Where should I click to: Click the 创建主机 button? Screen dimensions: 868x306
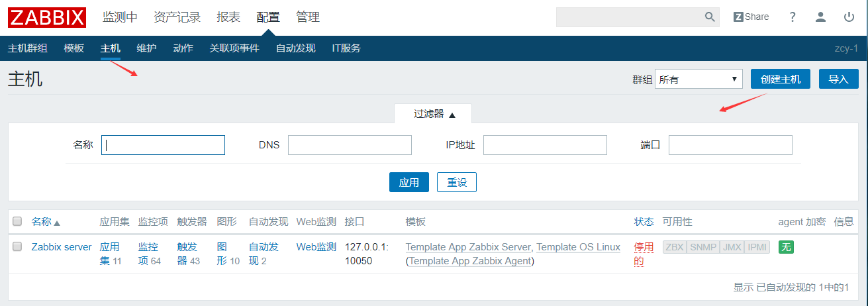[781, 79]
